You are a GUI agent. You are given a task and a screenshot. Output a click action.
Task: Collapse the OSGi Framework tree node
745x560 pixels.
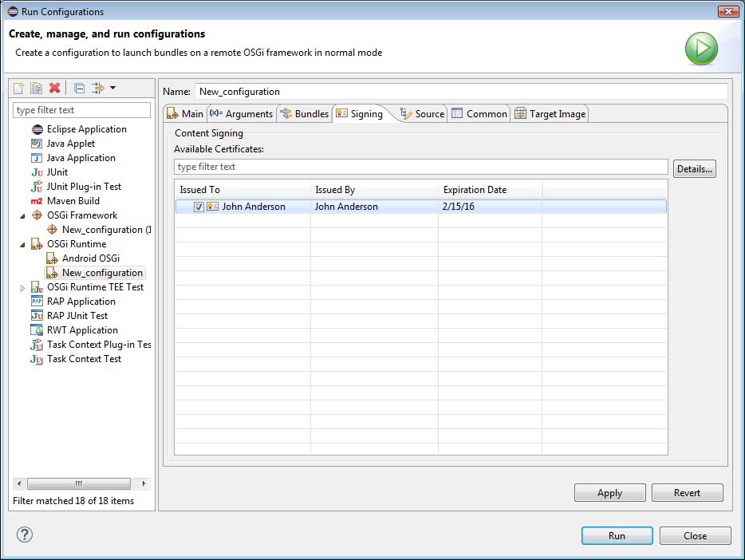[x=22, y=215]
